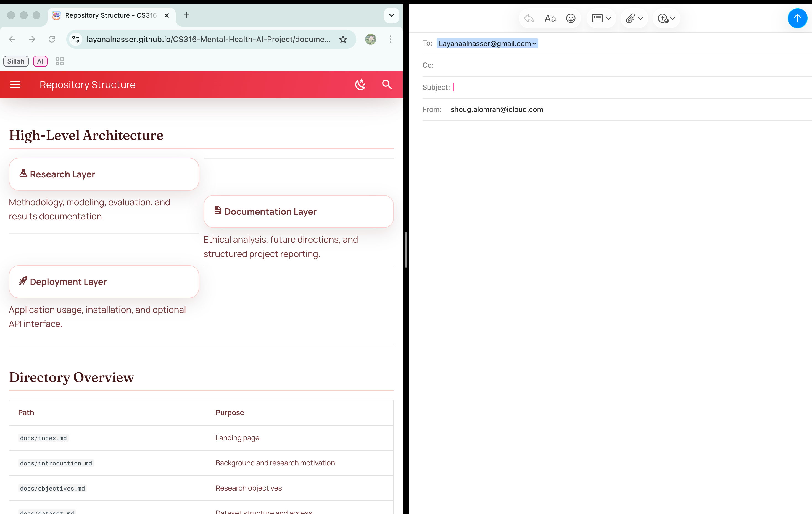Viewport: 812px width, 514px height.
Task: Click the High-Level Architecture heading
Action: [86, 135]
